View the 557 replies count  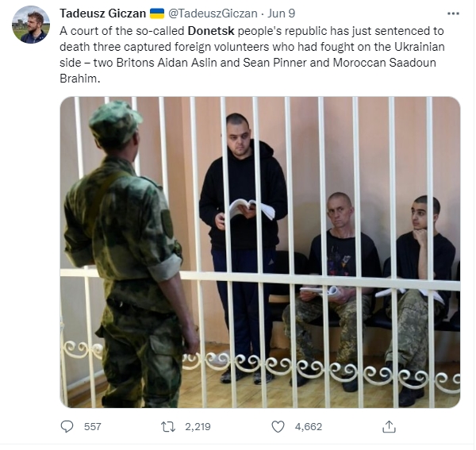point(92,426)
